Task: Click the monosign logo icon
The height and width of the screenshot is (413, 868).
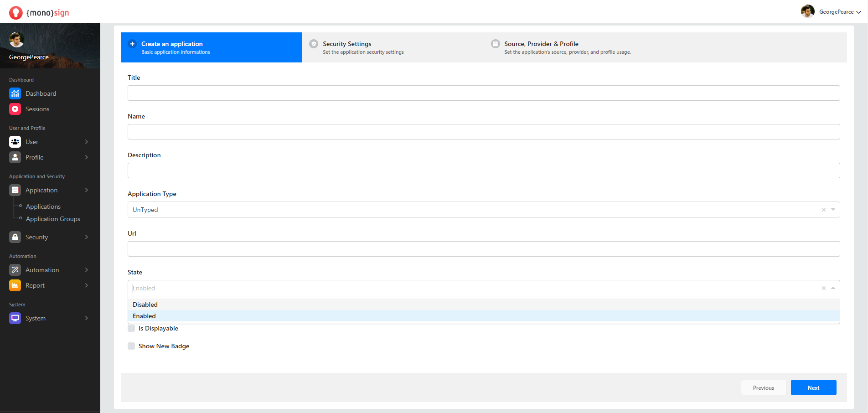Action: pyautogui.click(x=16, y=13)
